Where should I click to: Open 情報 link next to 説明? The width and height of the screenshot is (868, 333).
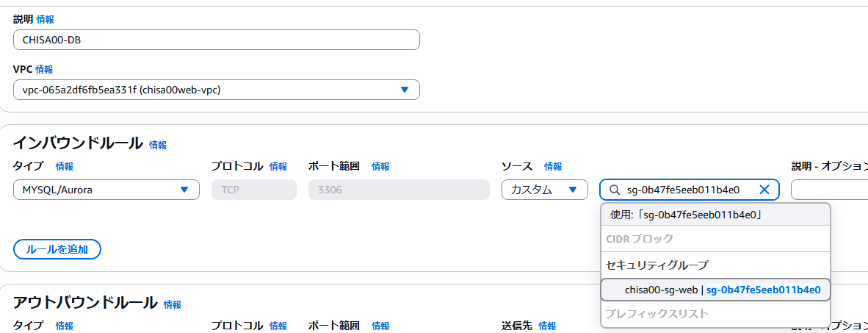coord(45,19)
